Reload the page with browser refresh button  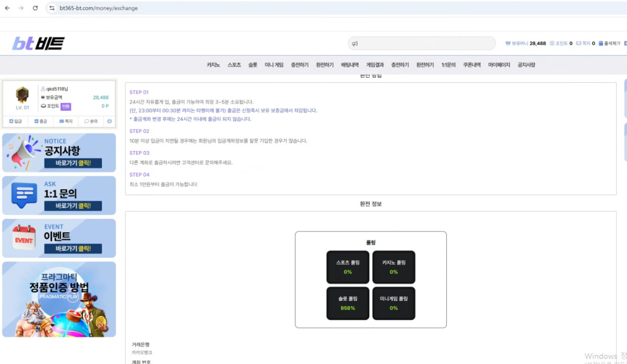point(35,8)
